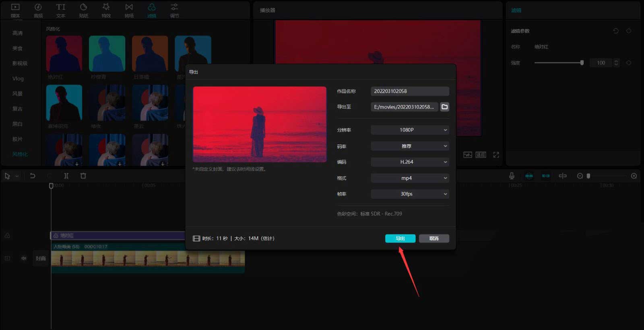Click the undo arrow in timeline toolbar

[33, 176]
